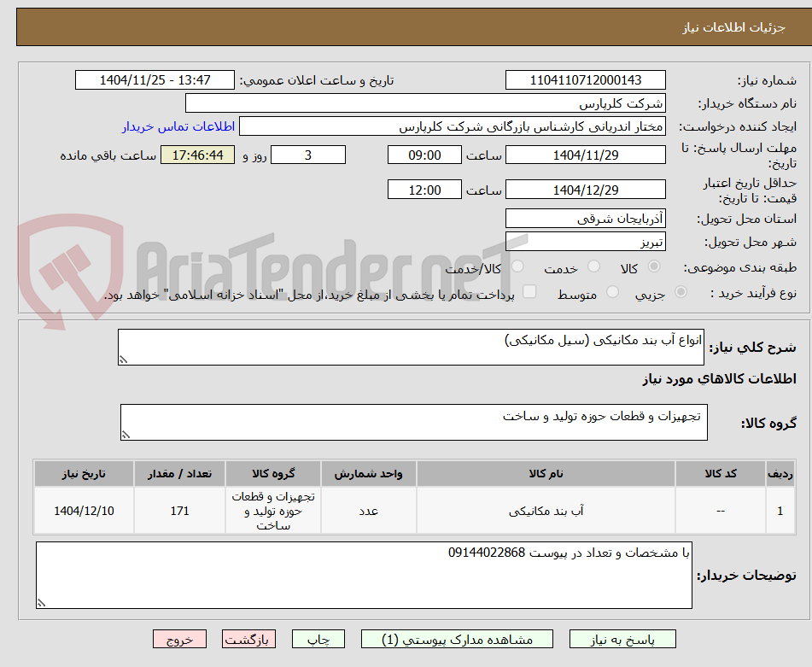This screenshot has width=812, height=667.
Task: Click the واحد شمارش column header
Action: click(x=368, y=473)
